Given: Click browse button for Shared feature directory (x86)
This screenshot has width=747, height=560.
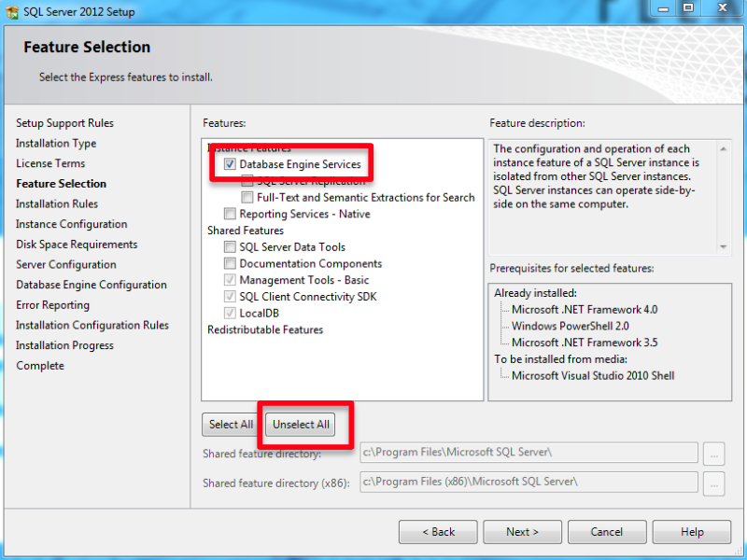Looking at the screenshot, I should (714, 483).
